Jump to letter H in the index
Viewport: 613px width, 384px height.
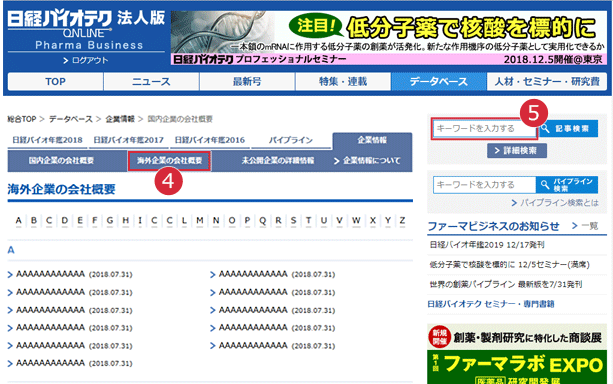click(125, 221)
